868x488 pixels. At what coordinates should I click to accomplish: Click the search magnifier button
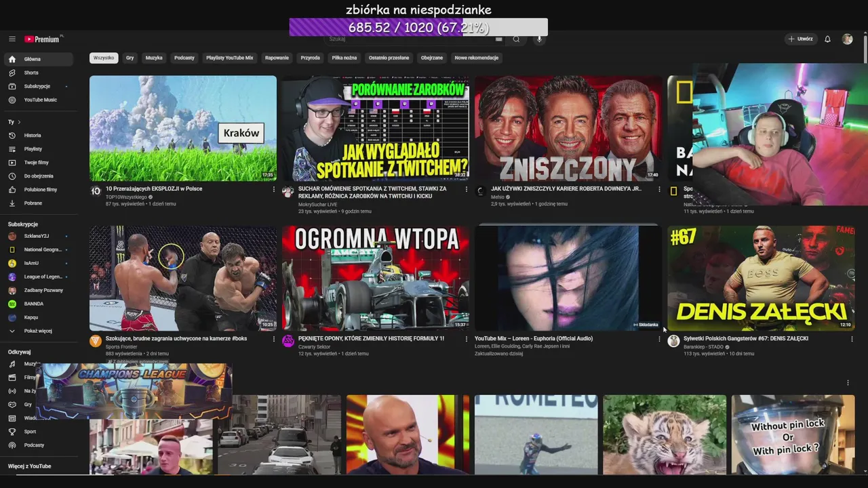[516, 39]
